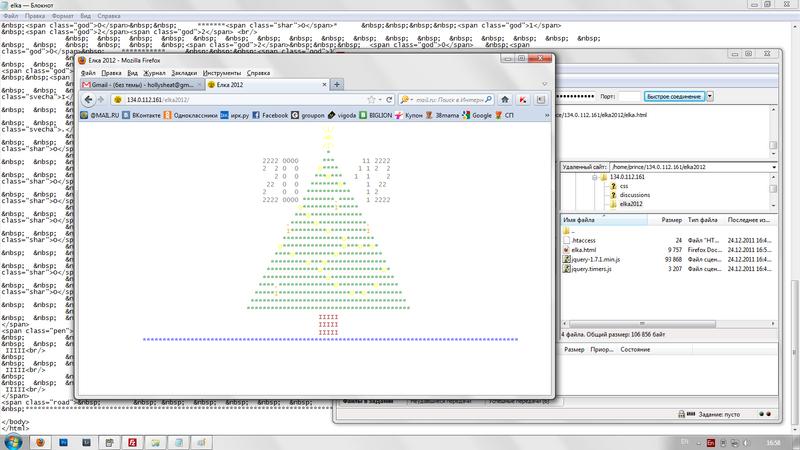The height and width of the screenshot is (450, 800).
Task: Click Быстрое соединение in FileZilla
Action: (x=674, y=96)
